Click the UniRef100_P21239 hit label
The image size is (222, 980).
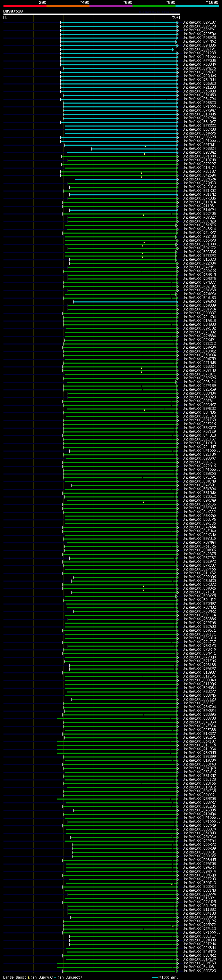tap(199, 53)
